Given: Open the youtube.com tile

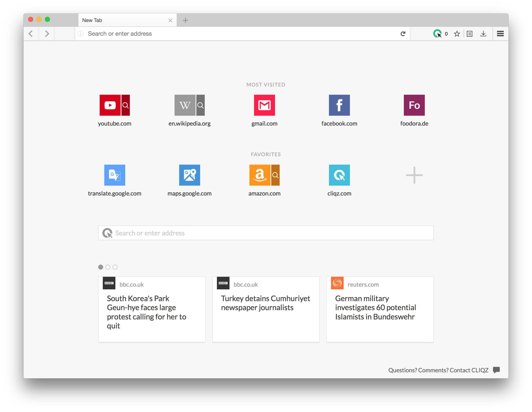Looking at the screenshot, I should pos(110,105).
